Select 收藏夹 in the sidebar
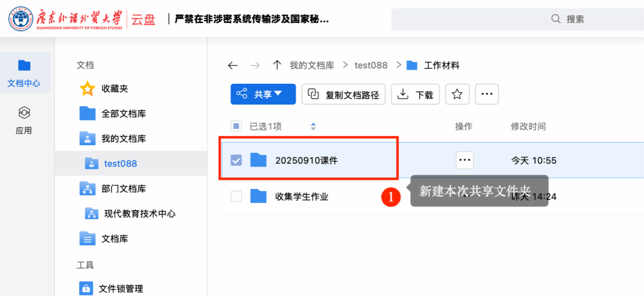Screen dimensions: 644x296 tap(114, 88)
